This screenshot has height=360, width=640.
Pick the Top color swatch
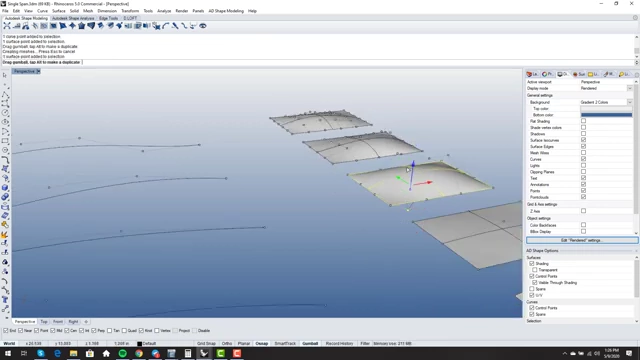click(x=607, y=109)
